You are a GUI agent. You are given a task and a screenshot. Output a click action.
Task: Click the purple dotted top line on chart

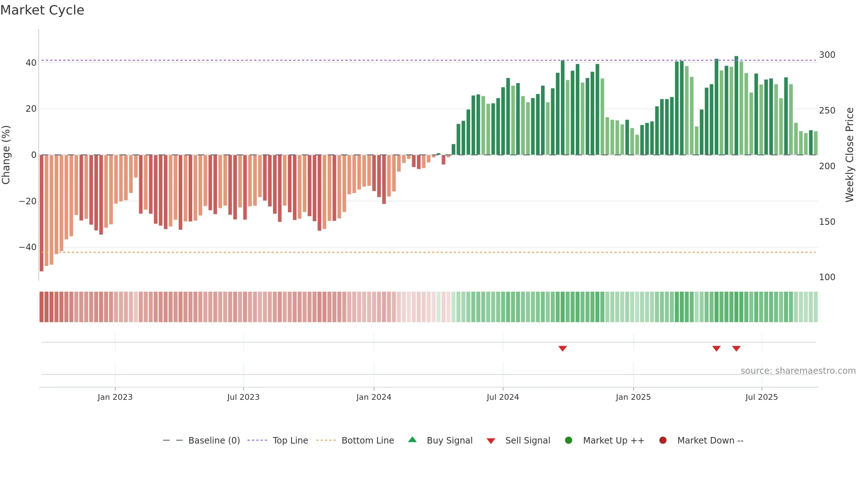point(429,60)
